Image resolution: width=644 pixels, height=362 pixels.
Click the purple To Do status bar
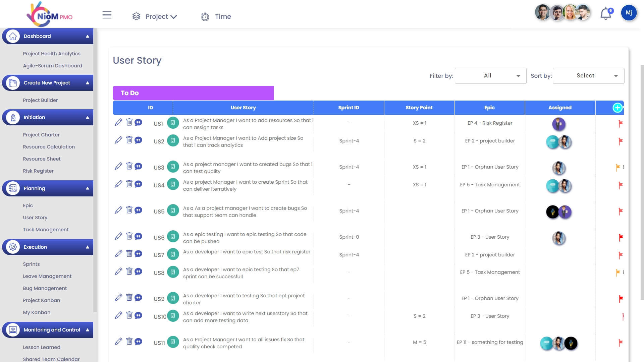pos(193,93)
